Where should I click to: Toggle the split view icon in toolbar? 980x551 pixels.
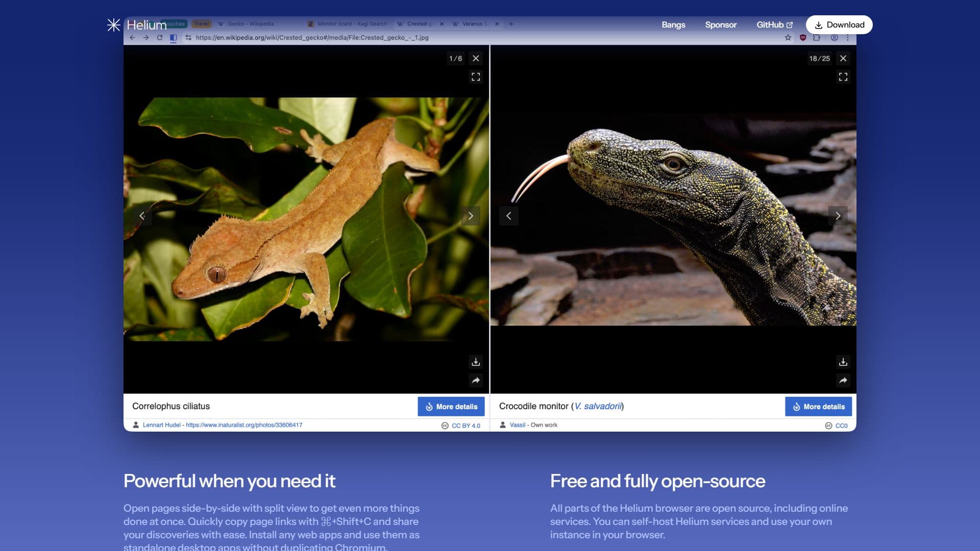coord(174,37)
